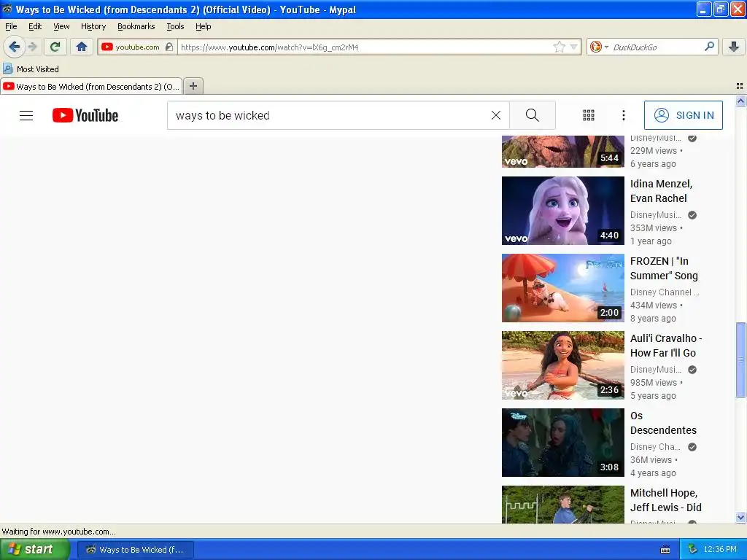This screenshot has width=747, height=560.
Task: Reload the current page
Action: [55, 47]
